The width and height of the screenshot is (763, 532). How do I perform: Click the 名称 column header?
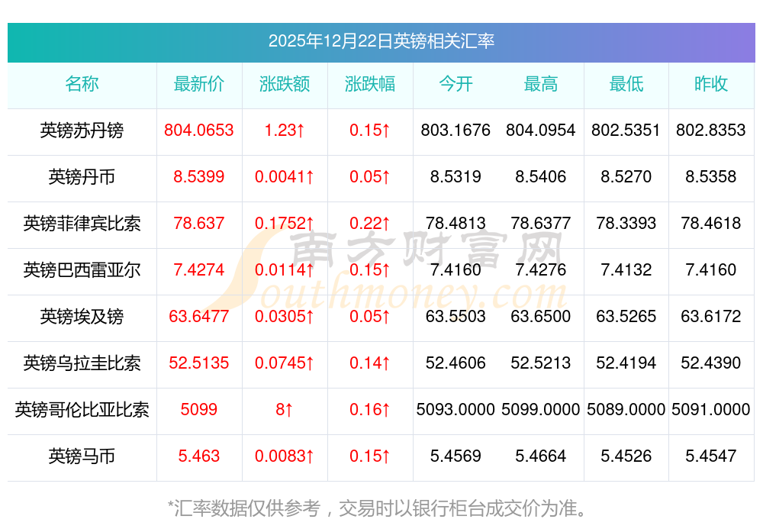[82, 84]
